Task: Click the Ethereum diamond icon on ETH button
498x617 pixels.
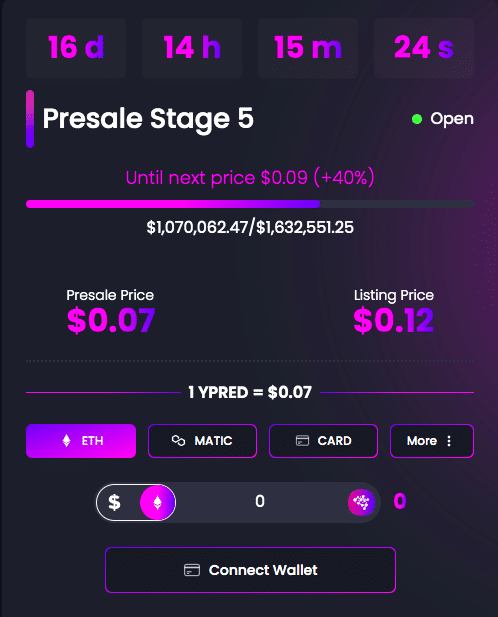Action: (66, 441)
